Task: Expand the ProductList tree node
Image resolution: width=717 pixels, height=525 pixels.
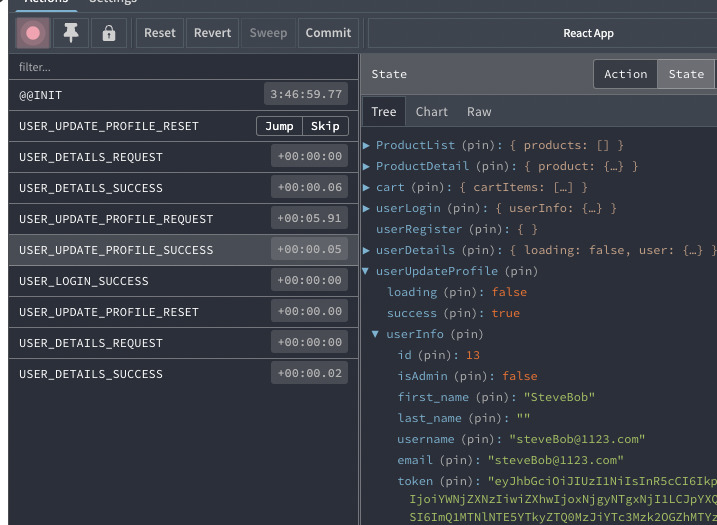Action: 367,145
